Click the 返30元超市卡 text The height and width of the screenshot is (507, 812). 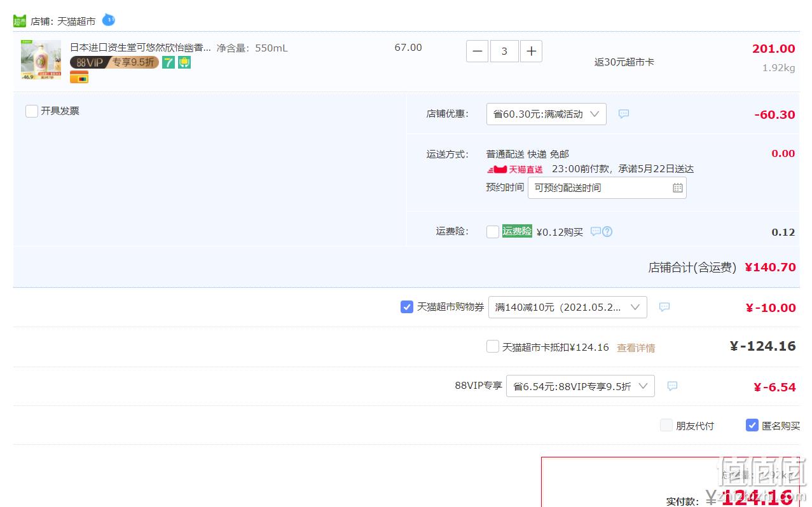(624, 62)
